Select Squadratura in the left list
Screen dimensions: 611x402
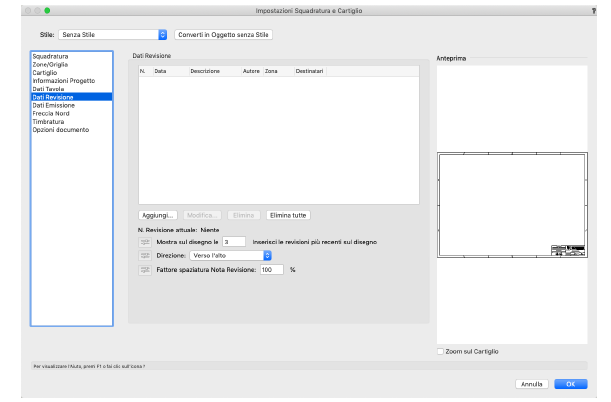coord(72,56)
